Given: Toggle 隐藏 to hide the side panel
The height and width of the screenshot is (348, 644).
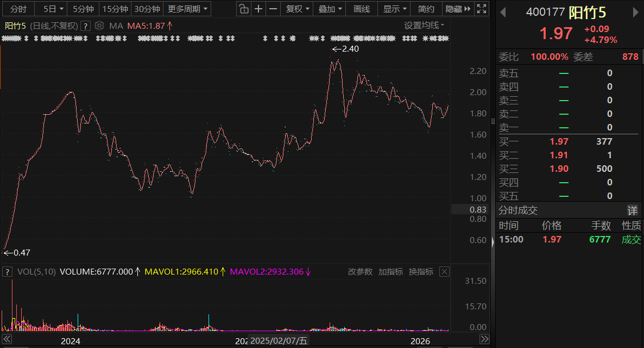Looking at the screenshot, I should pos(458,9).
